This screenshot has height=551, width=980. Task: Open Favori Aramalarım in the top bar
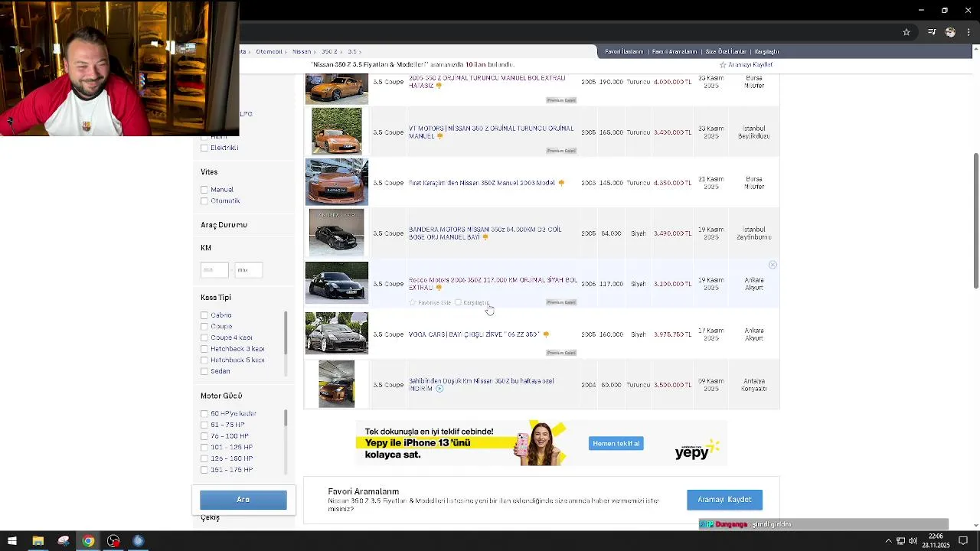pos(675,51)
